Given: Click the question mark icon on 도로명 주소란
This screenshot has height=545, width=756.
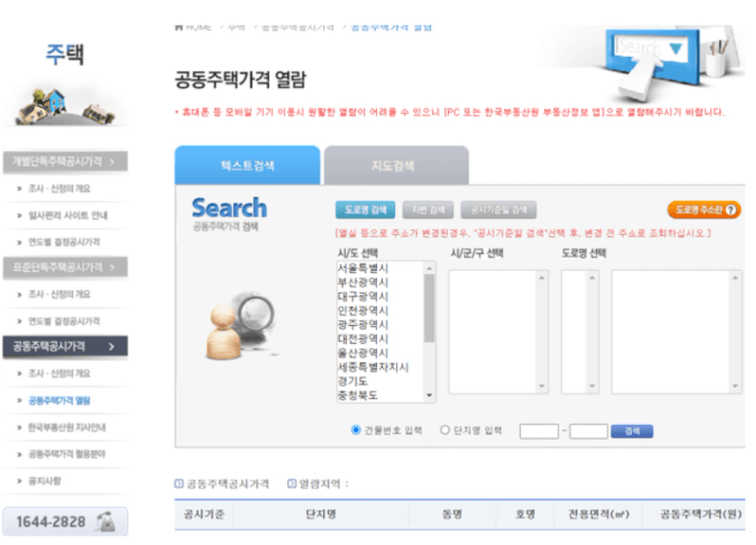Looking at the screenshot, I should coord(730,210).
